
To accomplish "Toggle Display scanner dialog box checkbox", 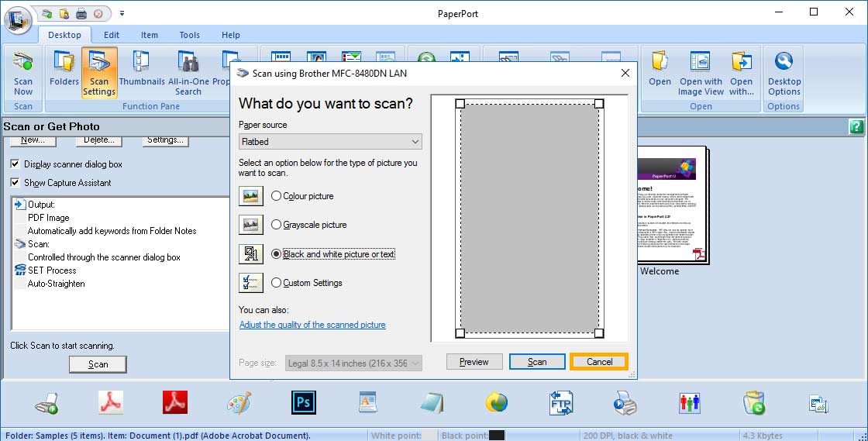I will 15,164.
